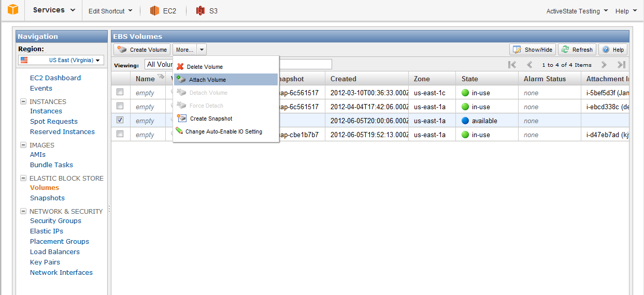
Task: Click the Create Snapshot menu icon
Action: (181, 118)
